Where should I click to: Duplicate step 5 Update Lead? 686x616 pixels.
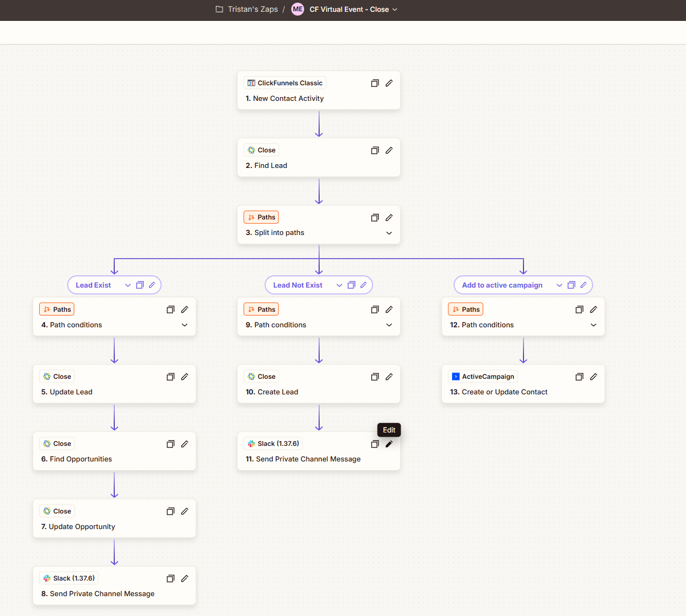point(171,377)
